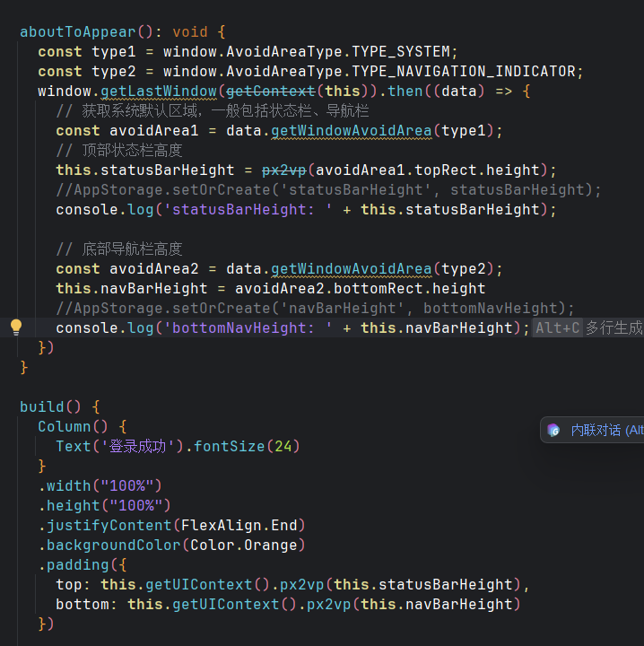Click the 'statusBarHeight: ' string literal
The width and height of the screenshot is (644, 646).
pos(248,210)
